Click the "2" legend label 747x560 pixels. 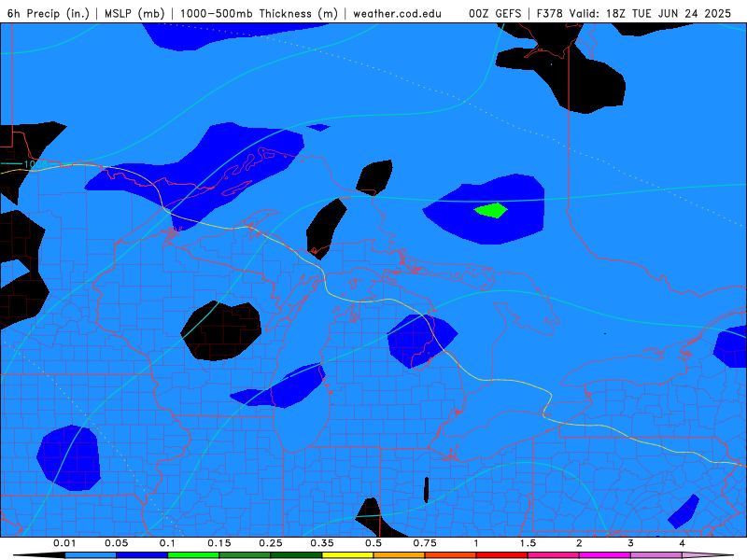(579, 543)
